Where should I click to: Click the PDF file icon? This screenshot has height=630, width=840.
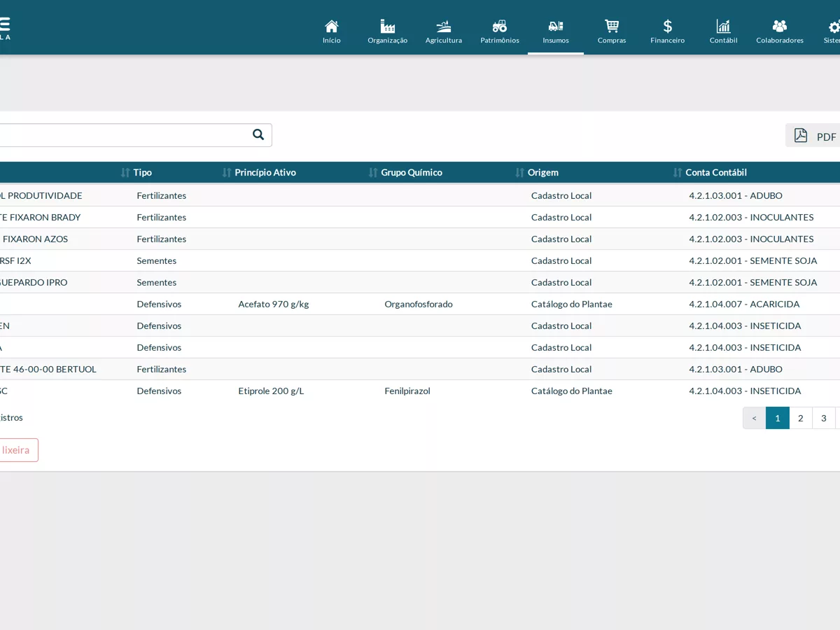click(801, 136)
